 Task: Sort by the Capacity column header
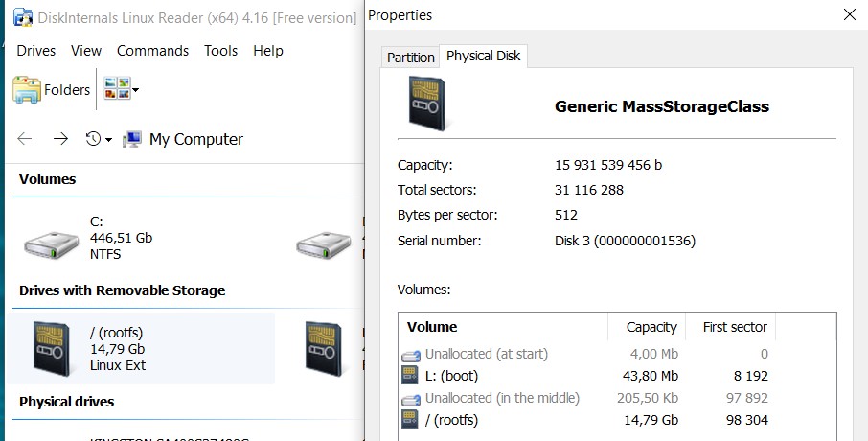[x=647, y=327]
